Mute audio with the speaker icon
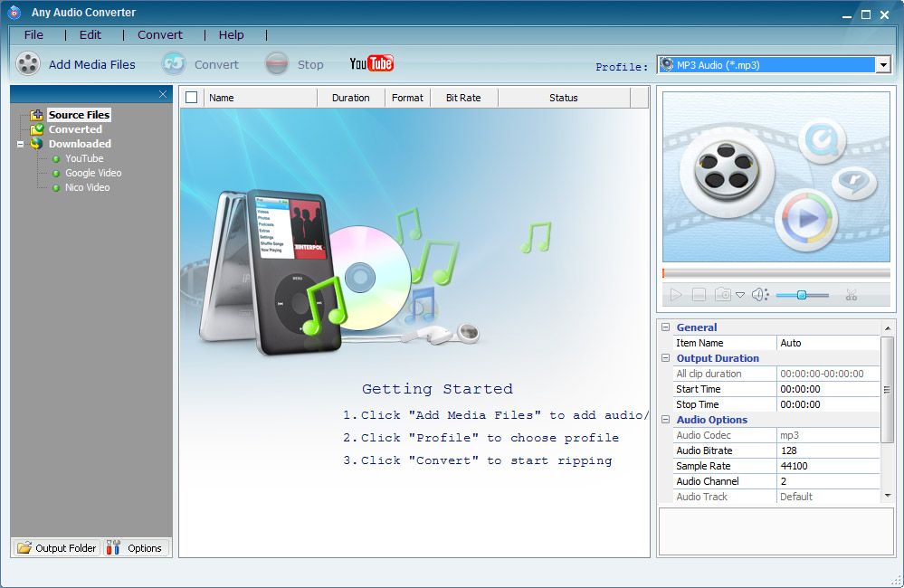The image size is (904, 588). pos(760,295)
